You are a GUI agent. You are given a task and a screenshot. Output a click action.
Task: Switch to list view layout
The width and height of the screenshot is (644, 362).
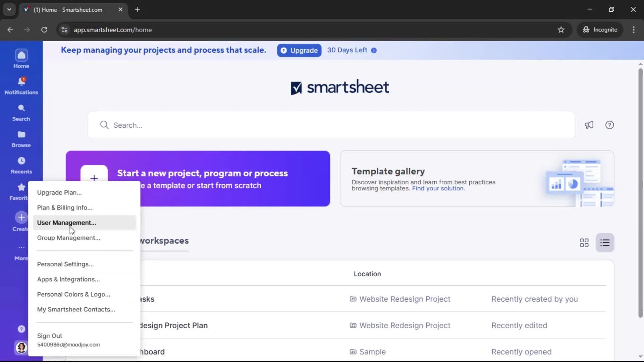(605, 243)
